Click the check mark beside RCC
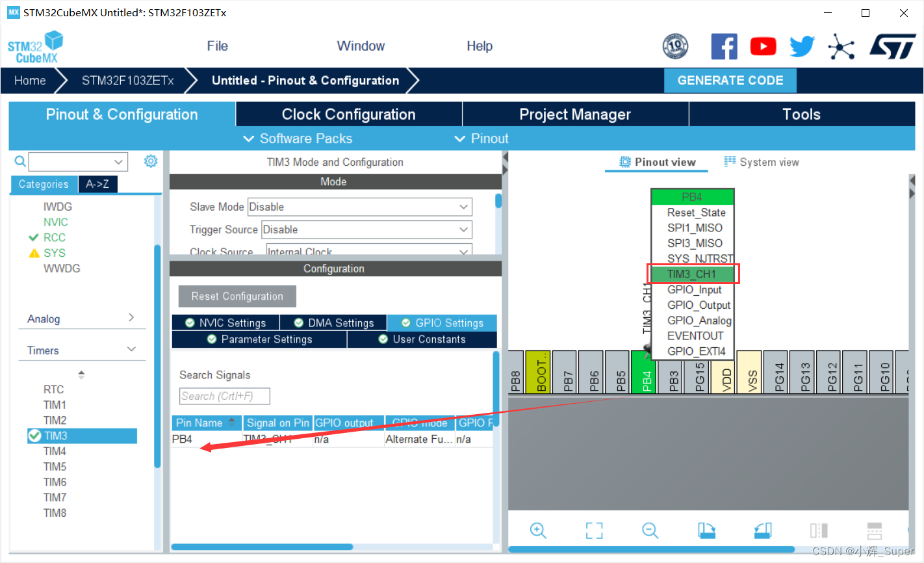This screenshot has width=924, height=563. point(34,237)
